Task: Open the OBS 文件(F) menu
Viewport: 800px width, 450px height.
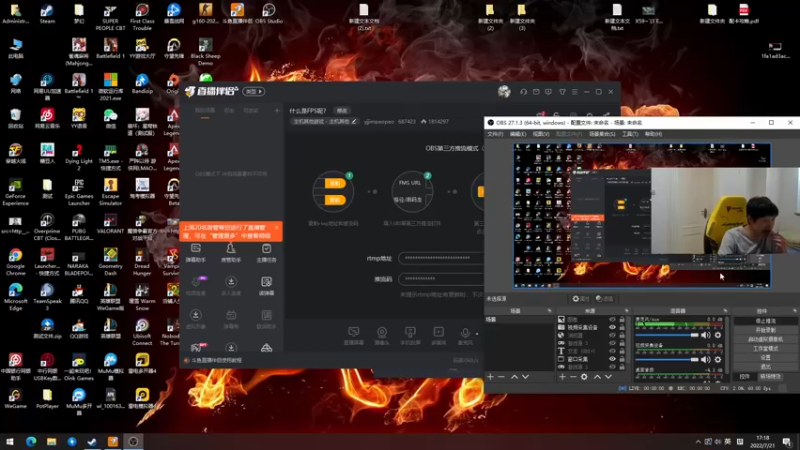Action: click(x=495, y=134)
